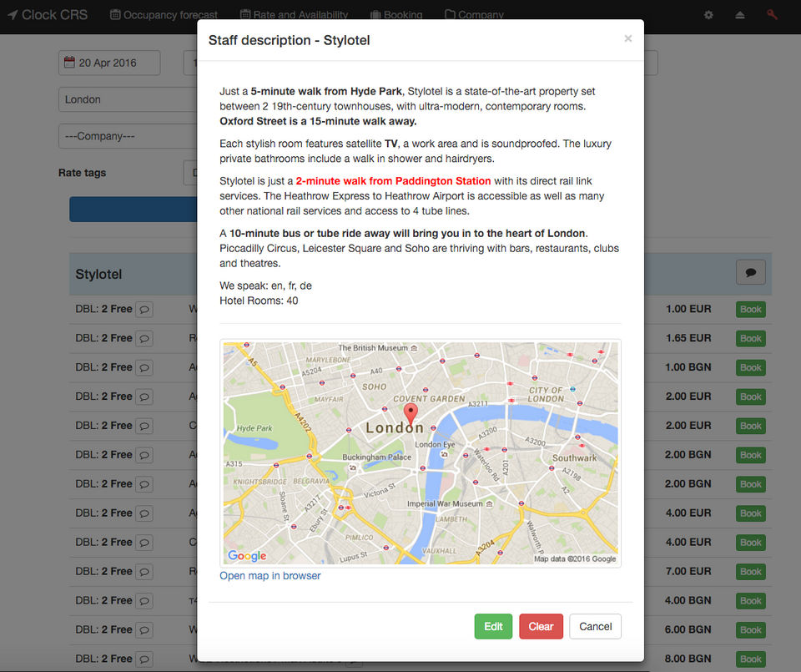Book the 7.00 EUR rate
801x672 pixels.
(x=750, y=571)
